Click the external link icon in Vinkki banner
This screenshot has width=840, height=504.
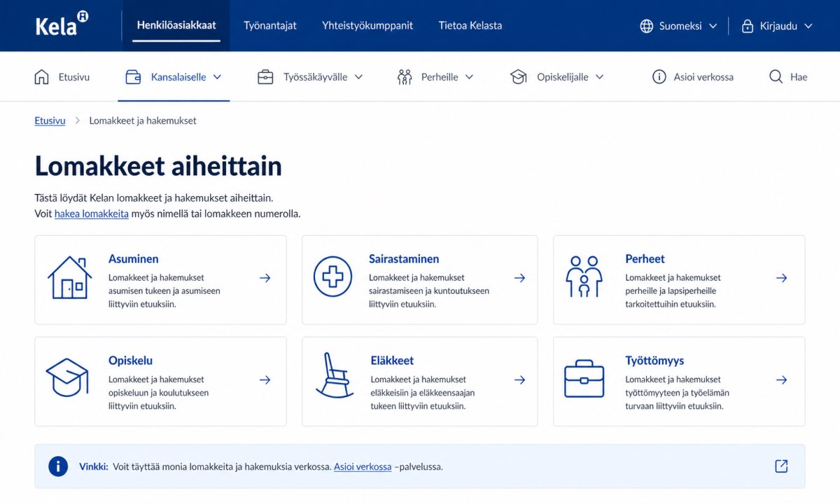[781, 466]
